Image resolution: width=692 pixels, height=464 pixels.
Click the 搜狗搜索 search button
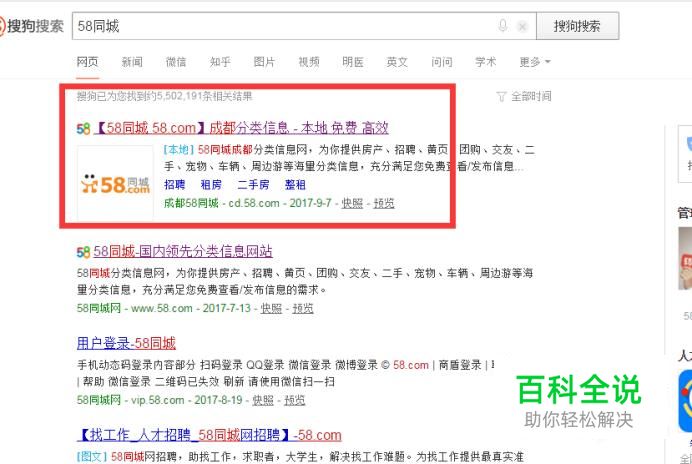click(x=577, y=26)
